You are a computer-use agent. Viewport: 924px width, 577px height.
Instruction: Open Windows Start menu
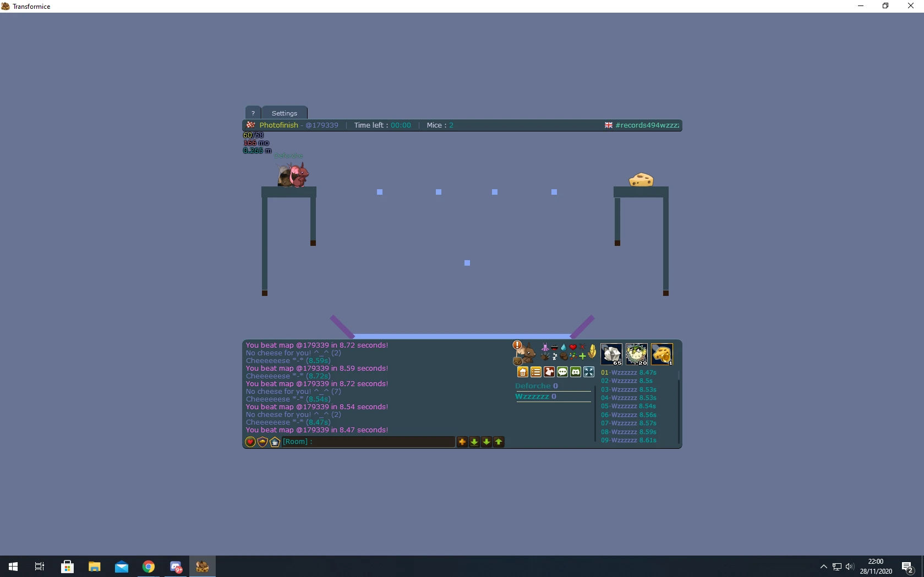(13, 567)
